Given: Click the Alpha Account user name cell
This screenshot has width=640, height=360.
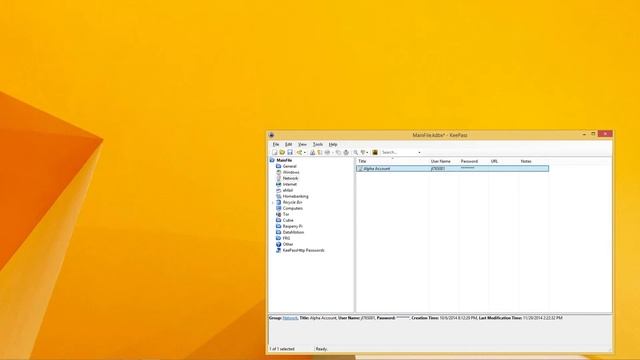Looking at the screenshot, I should [x=438, y=169].
